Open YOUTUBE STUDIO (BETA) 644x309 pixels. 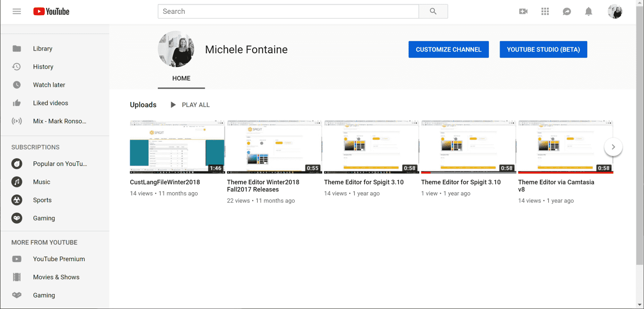[543, 50]
